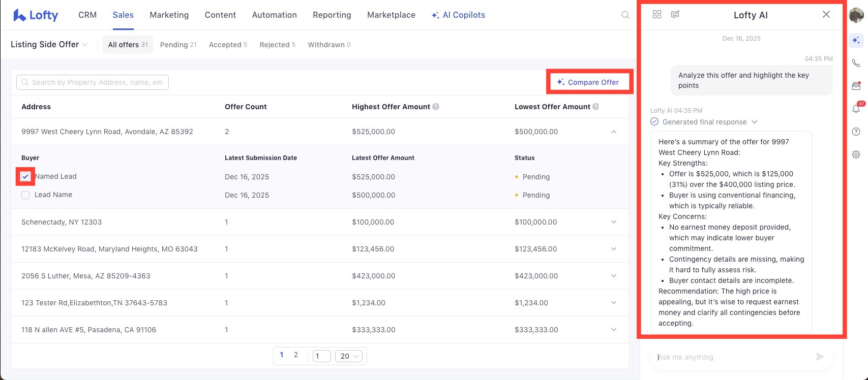Open notifications bell with 47 badge
Viewport: 868px width, 380px height.
(x=856, y=108)
